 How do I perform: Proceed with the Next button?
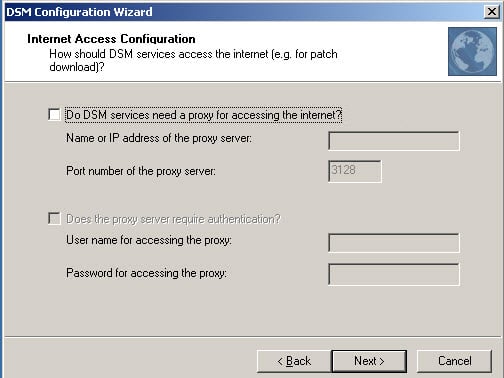click(x=369, y=361)
